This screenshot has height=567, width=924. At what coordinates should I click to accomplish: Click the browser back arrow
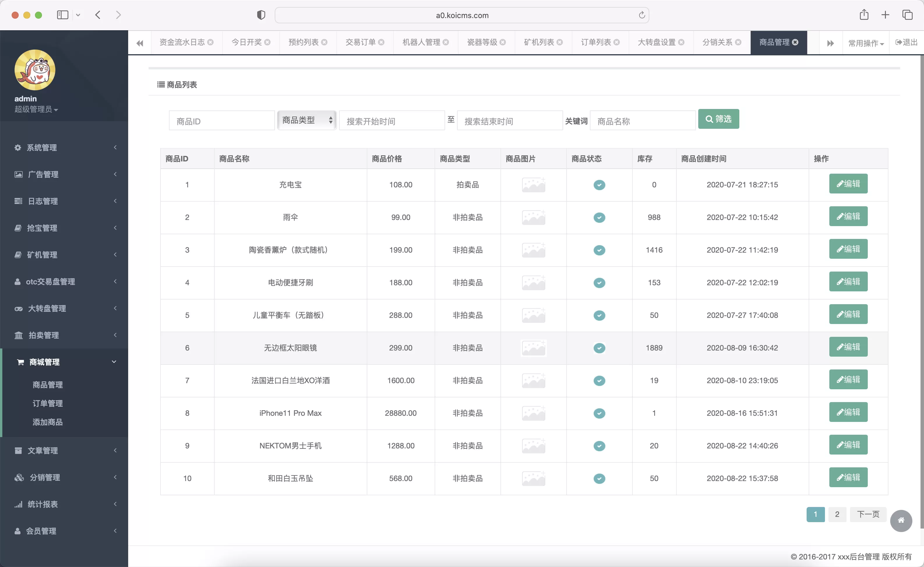(x=98, y=15)
